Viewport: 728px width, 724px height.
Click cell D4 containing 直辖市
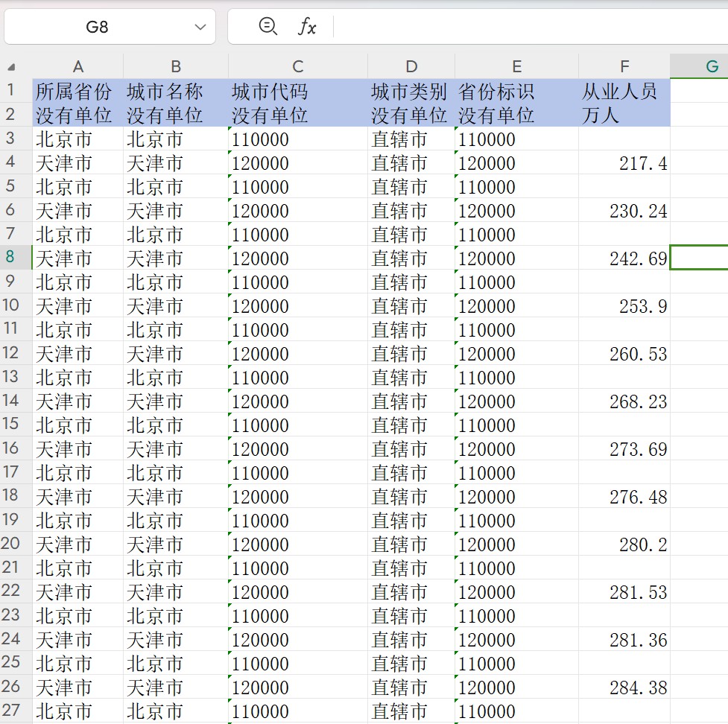tap(411, 163)
